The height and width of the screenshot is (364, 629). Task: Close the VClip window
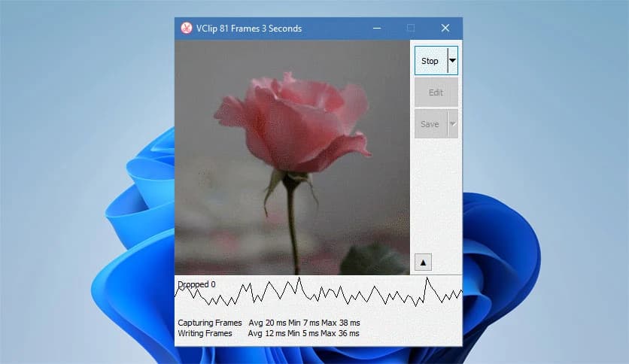point(445,28)
